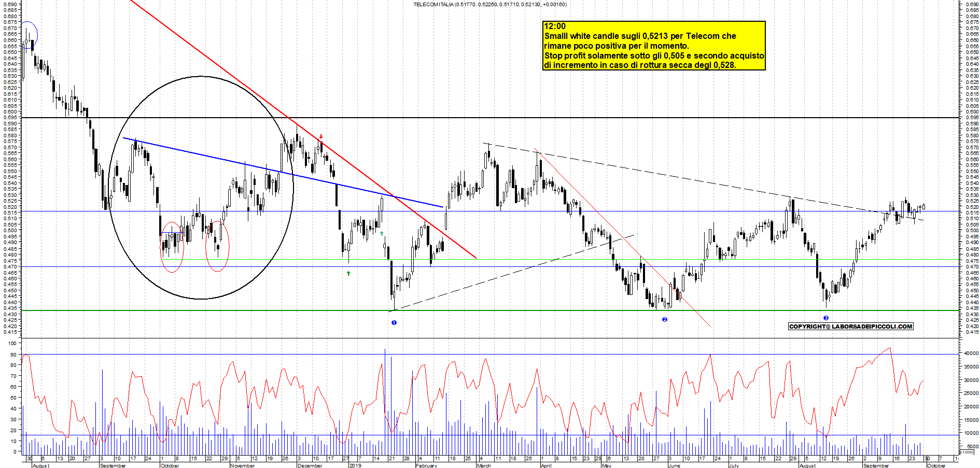The width and height of the screenshot is (980, 468).
Task: Click the 40000 volume scale value
Action: click(971, 353)
